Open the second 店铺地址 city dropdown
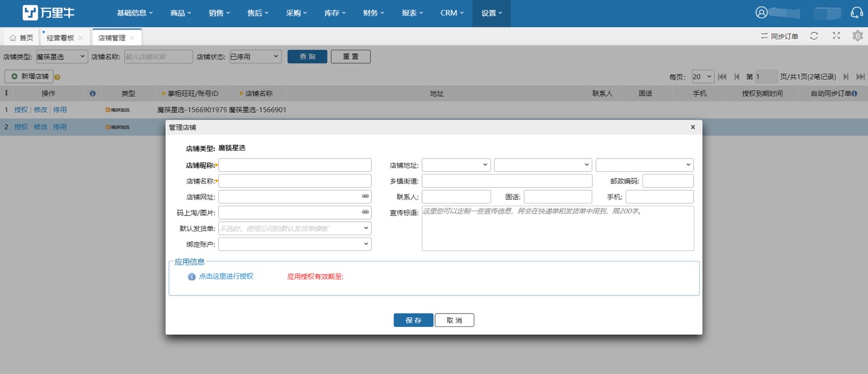This screenshot has height=374, width=868. point(543,165)
